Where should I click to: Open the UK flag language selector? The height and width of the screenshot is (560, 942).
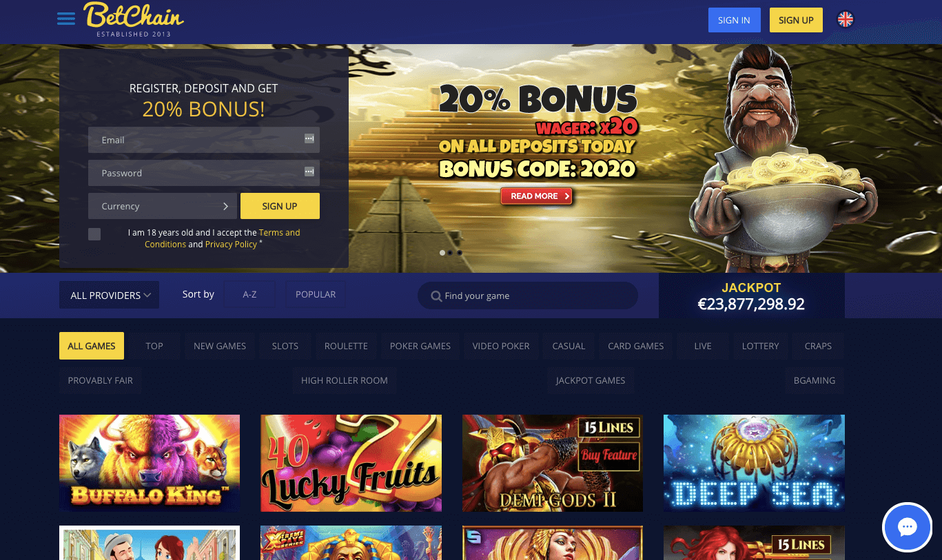(846, 20)
